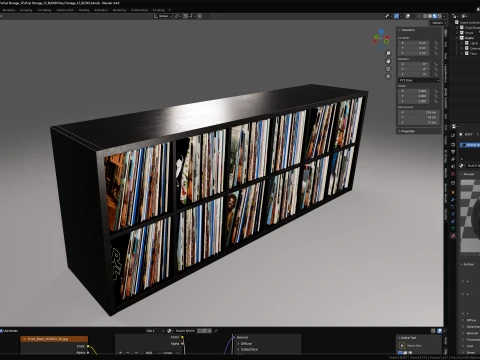Open the green Object Data properties tab
The height and width of the screenshot is (360, 480).
click(x=453, y=229)
